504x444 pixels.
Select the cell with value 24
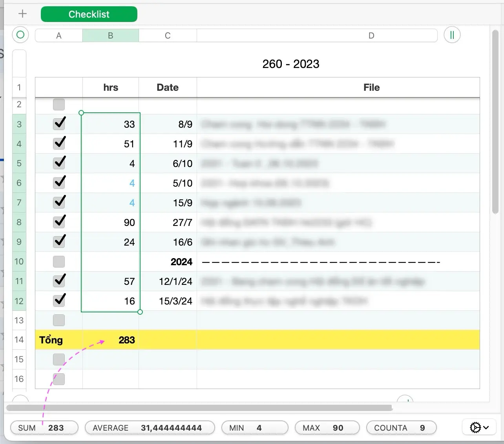point(111,242)
